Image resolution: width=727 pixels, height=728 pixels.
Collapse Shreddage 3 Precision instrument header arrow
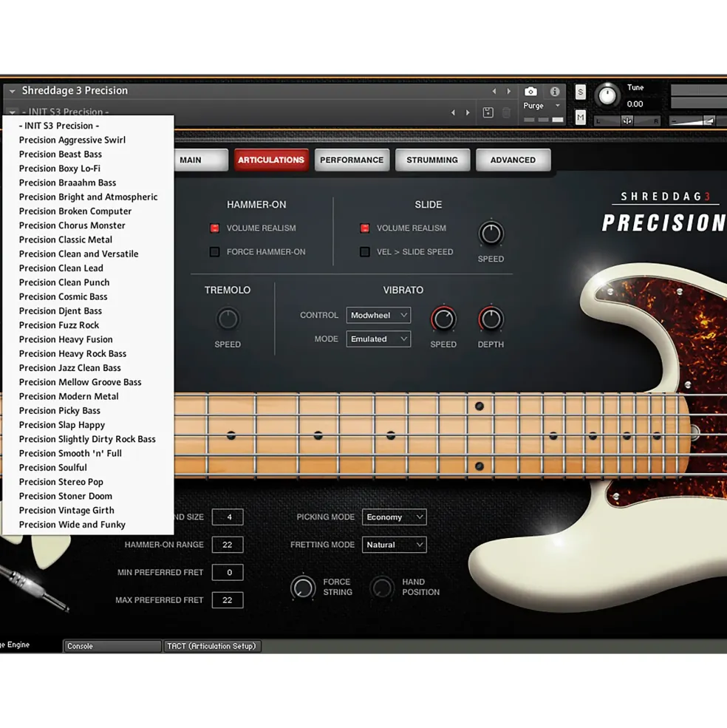coord(13,91)
